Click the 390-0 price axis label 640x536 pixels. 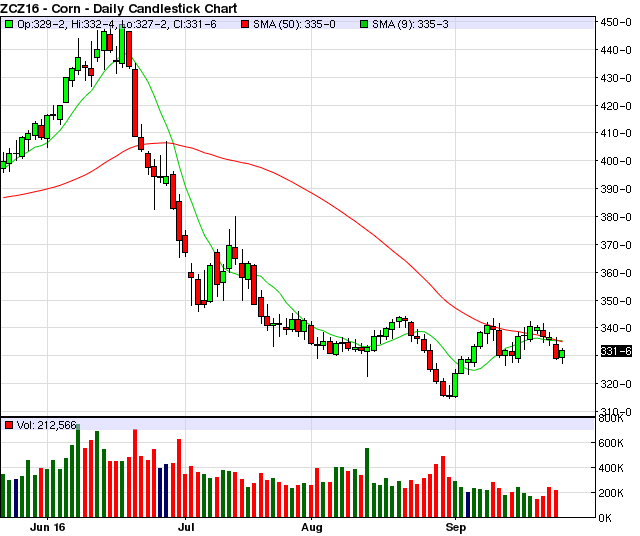pos(616,189)
